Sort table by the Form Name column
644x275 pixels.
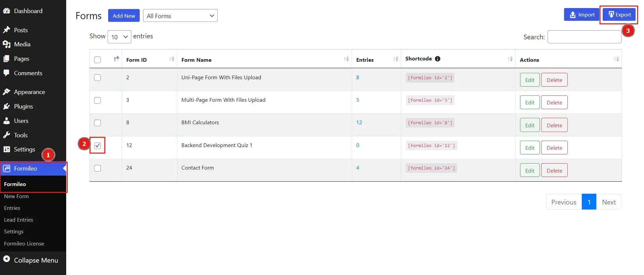[x=197, y=60]
